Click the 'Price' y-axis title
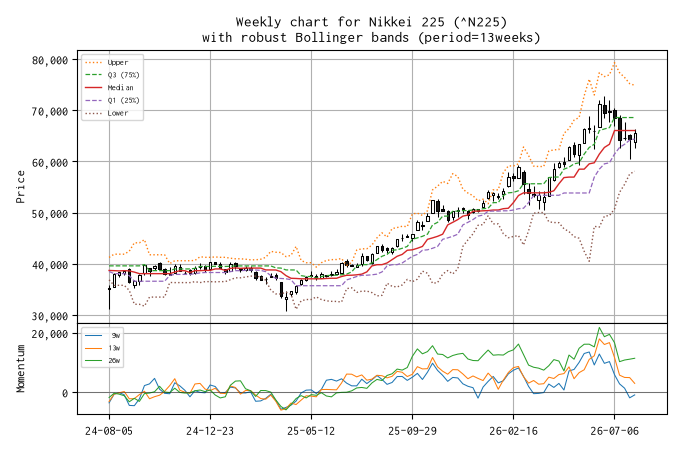Viewport: 680px width, 450px height. [x=20, y=186]
